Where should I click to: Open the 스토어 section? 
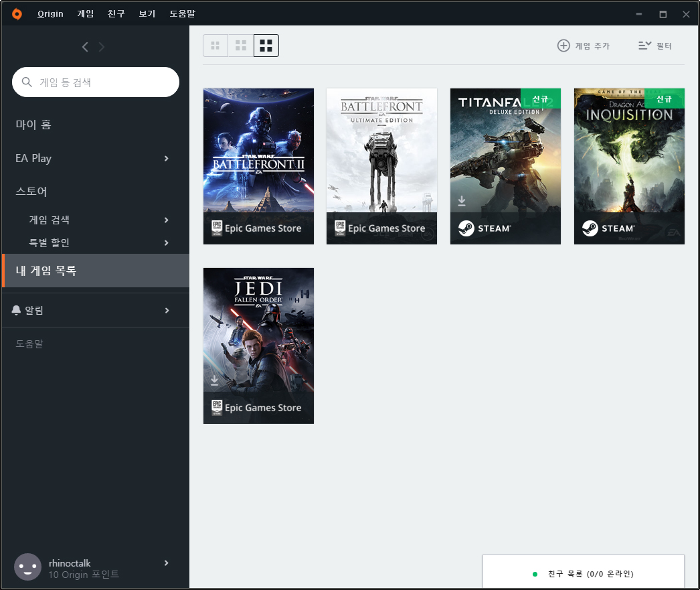(31, 192)
